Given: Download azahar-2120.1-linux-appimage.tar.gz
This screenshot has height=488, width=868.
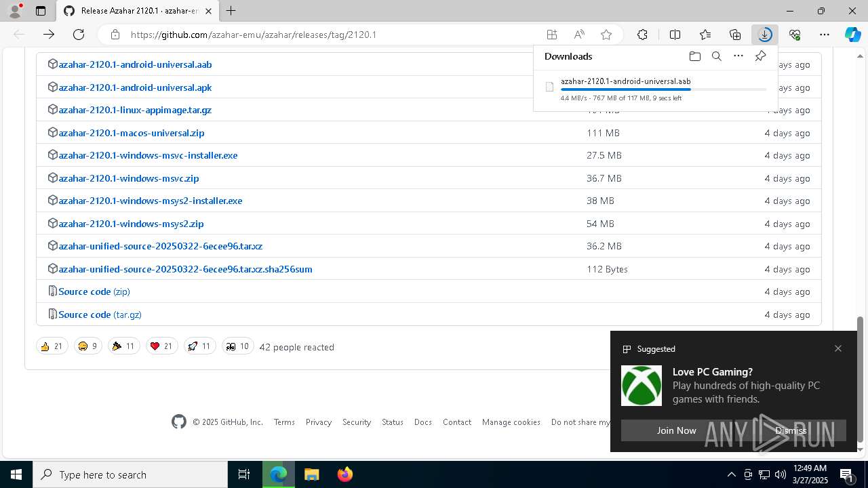Looking at the screenshot, I should click(x=135, y=110).
